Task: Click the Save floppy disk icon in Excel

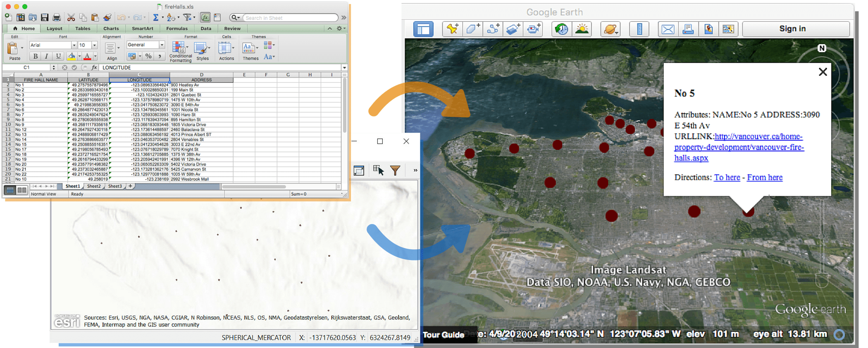Action: (x=45, y=17)
